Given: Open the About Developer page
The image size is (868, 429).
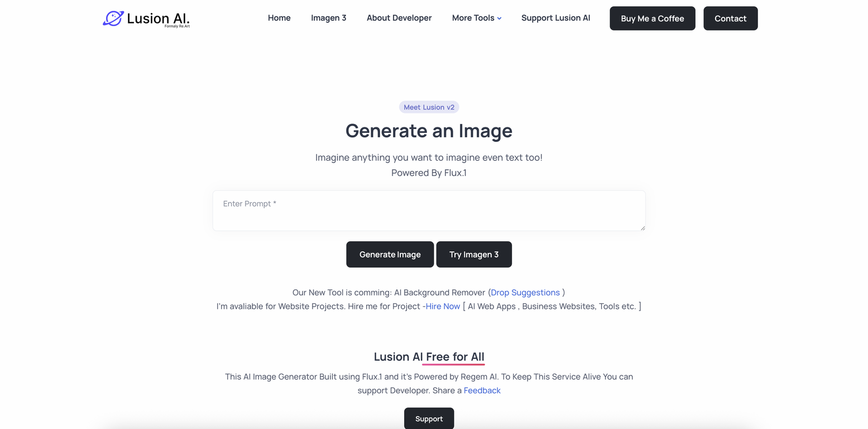Looking at the screenshot, I should click(399, 18).
